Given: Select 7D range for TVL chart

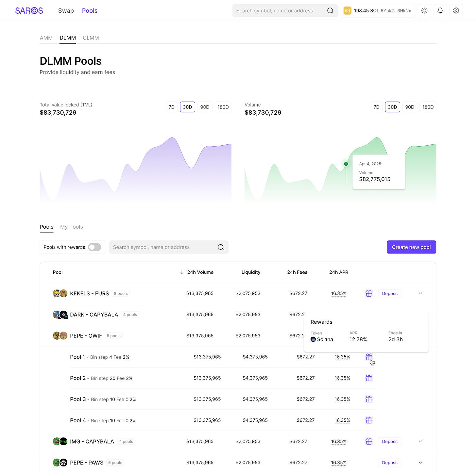Looking at the screenshot, I should click(172, 107).
